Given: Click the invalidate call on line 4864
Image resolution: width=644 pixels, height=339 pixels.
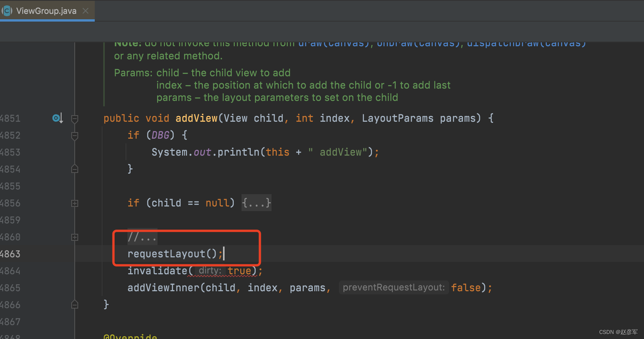Looking at the screenshot, I should click(157, 271).
